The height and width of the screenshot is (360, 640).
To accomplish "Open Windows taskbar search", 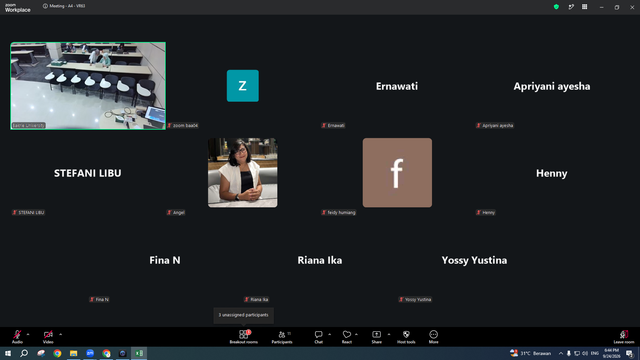I will click(24, 353).
